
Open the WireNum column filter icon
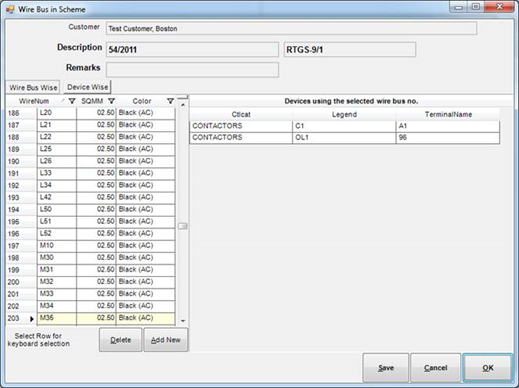tap(72, 101)
